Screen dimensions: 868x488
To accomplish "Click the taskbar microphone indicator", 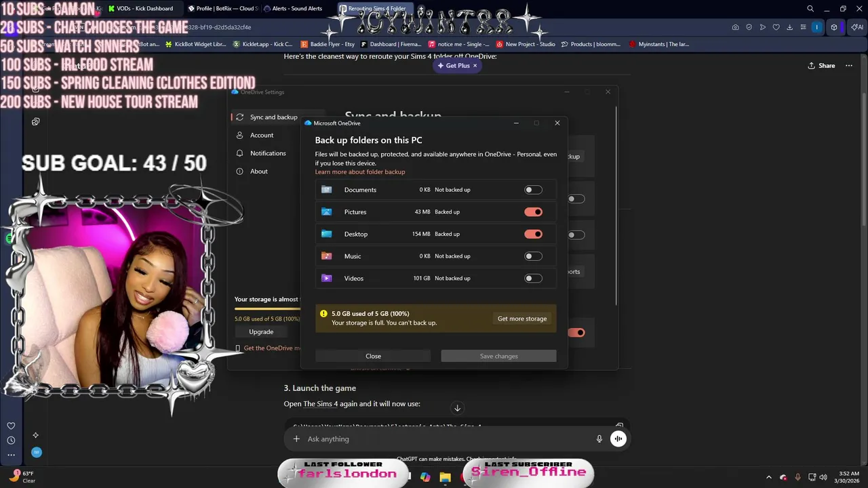I will 797,477.
